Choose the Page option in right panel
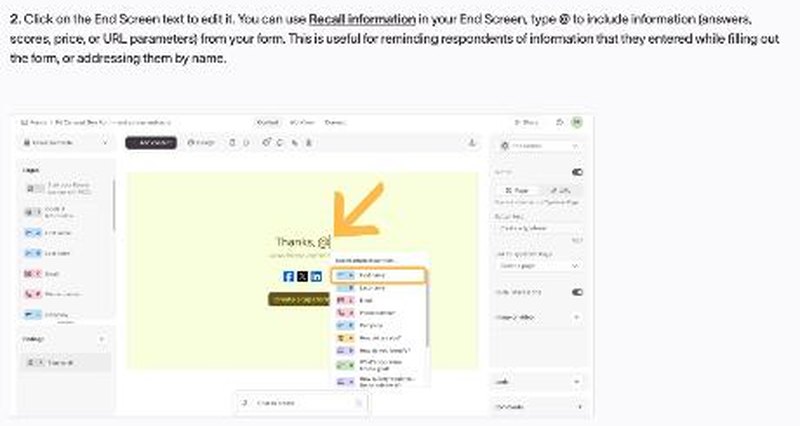The height and width of the screenshot is (426, 800). point(517,190)
